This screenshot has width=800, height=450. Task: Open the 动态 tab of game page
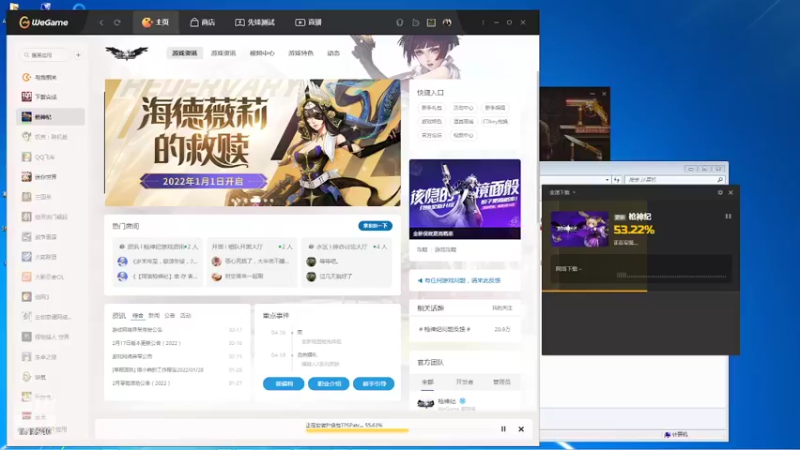click(333, 53)
